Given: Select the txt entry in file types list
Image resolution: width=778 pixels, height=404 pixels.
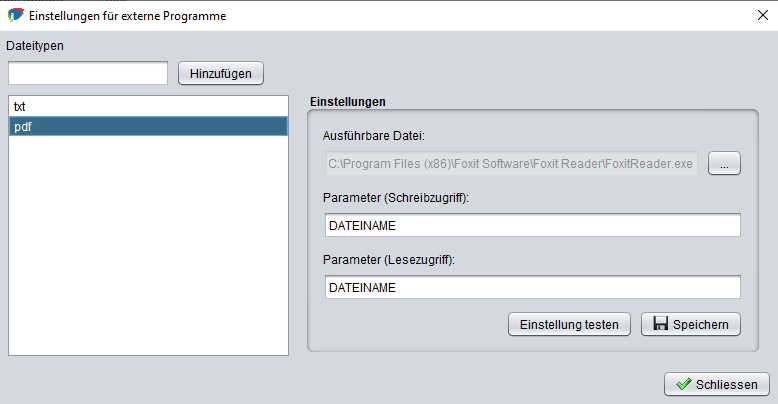Looking at the screenshot, I should (x=148, y=105).
